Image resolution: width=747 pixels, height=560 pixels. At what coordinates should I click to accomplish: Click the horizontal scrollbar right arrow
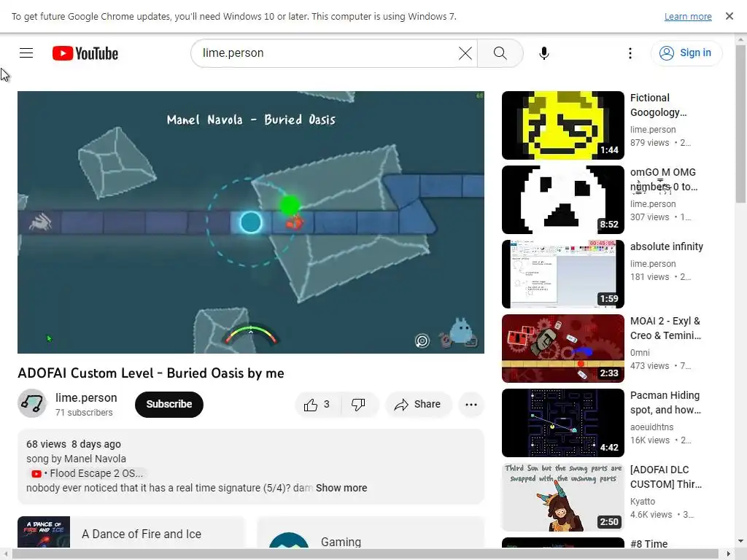[x=729, y=554]
